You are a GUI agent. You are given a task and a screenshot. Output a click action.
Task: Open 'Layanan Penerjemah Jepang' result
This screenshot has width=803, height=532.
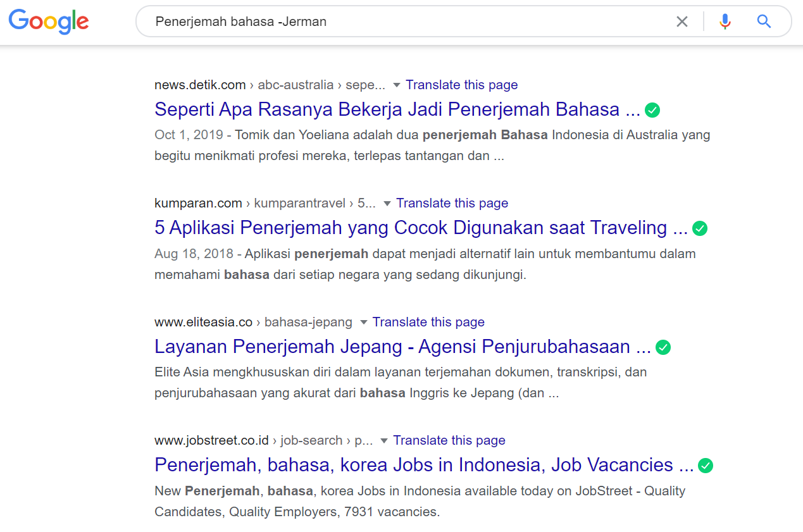tap(402, 347)
